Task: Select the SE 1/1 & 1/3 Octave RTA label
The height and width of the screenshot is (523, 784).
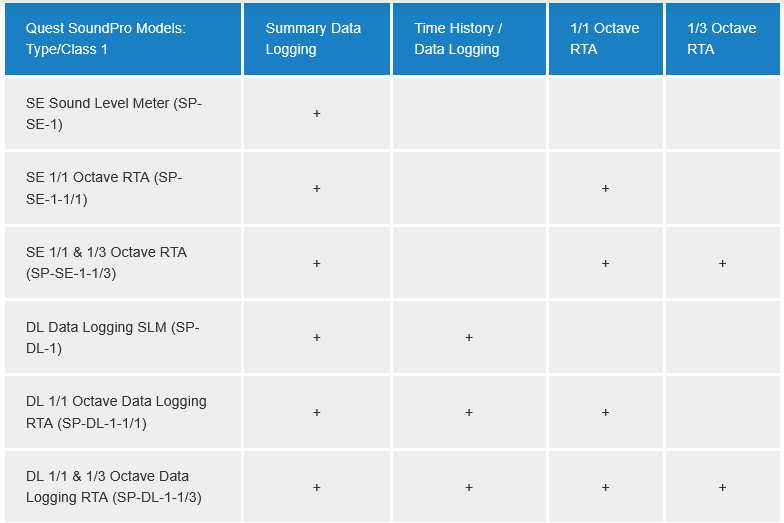Action: pos(106,263)
